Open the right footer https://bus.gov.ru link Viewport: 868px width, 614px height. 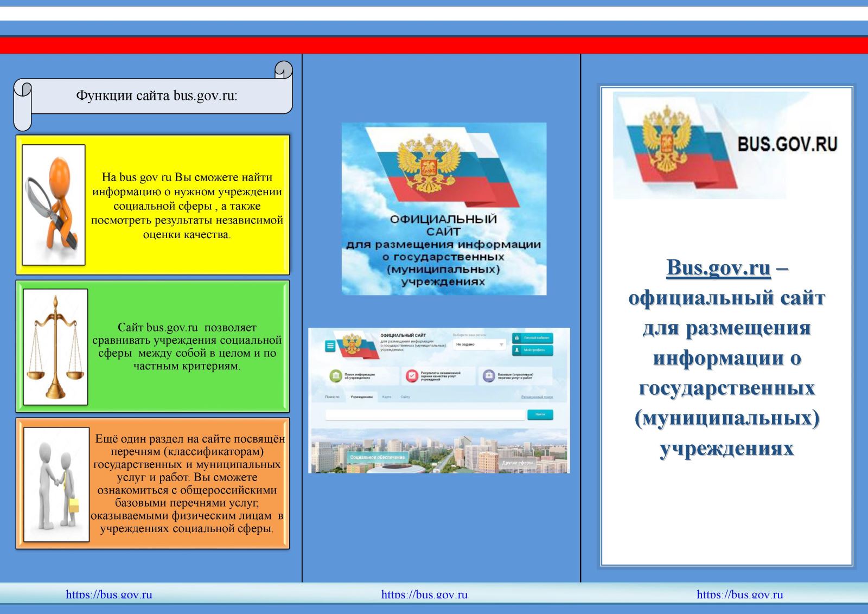740,594
